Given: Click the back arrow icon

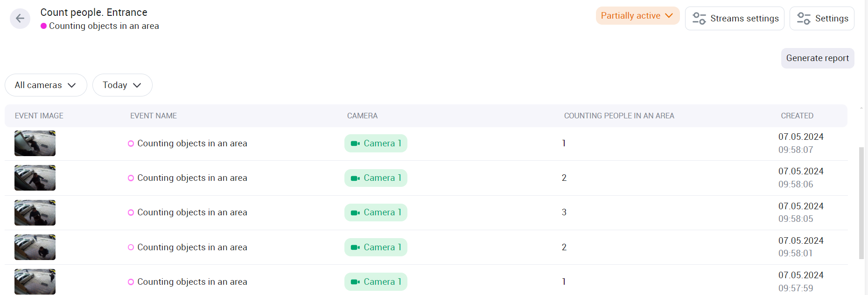Looking at the screenshot, I should [20, 19].
